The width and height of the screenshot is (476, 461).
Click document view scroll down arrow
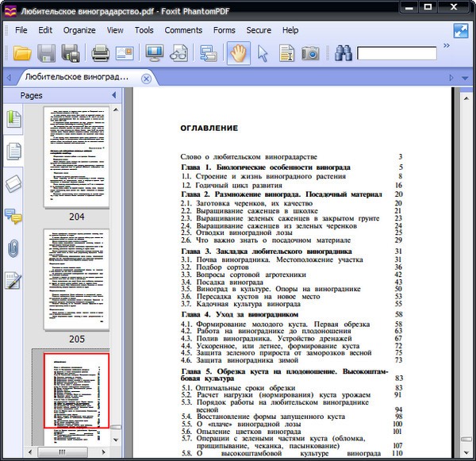click(466, 452)
